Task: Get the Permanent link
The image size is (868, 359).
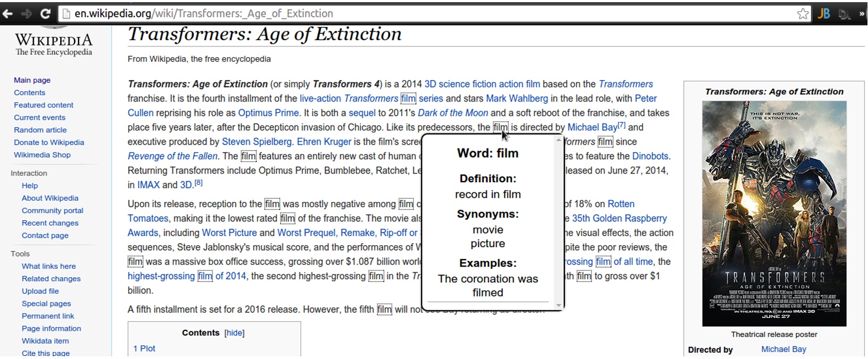Action: click(48, 316)
